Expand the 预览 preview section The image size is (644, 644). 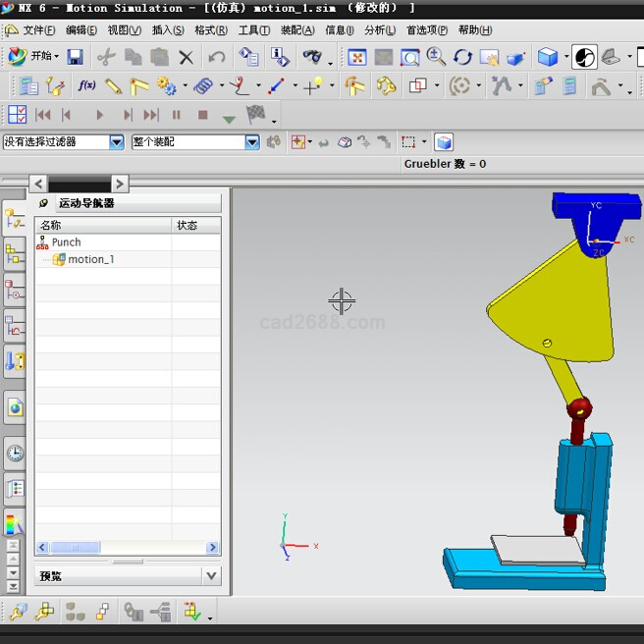[211, 575]
